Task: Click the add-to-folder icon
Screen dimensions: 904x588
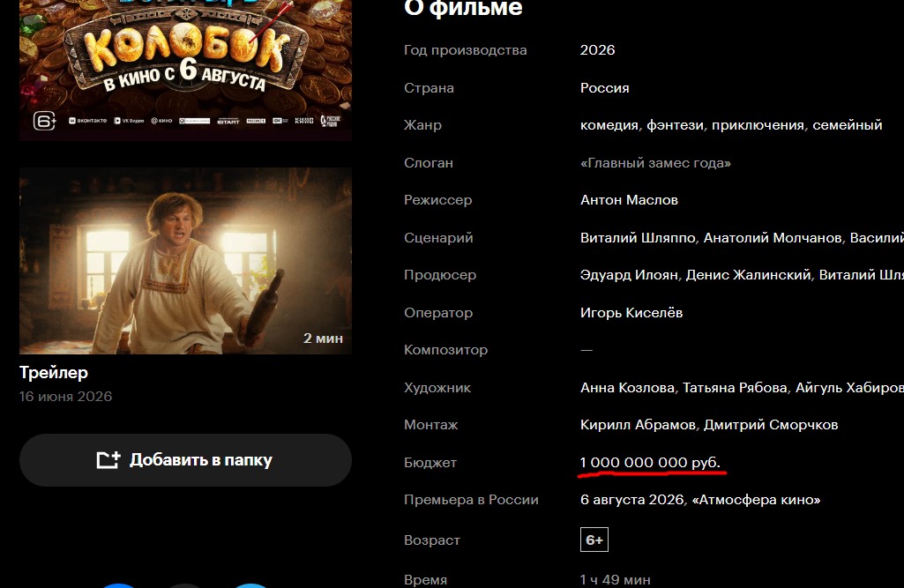Action: coord(108,459)
